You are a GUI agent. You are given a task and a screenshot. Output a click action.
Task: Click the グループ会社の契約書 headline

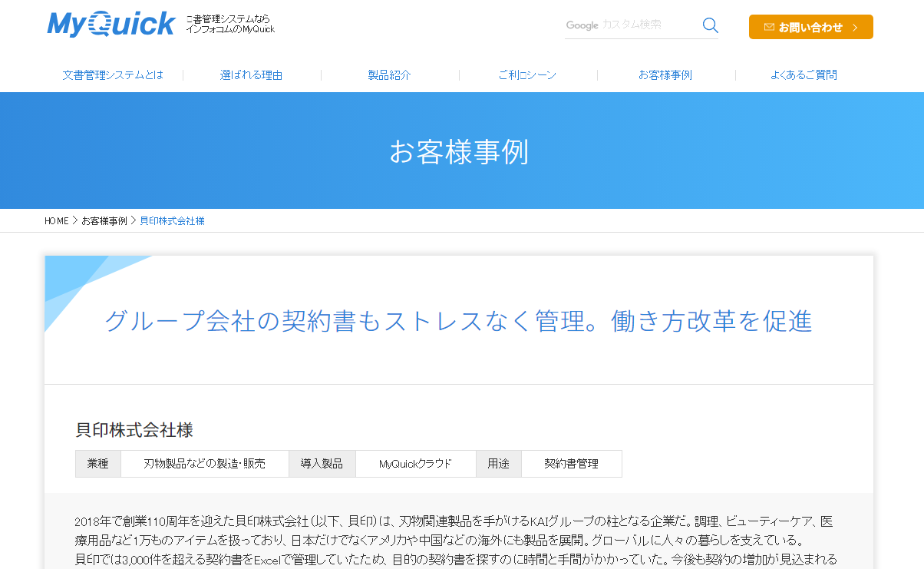(459, 321)
